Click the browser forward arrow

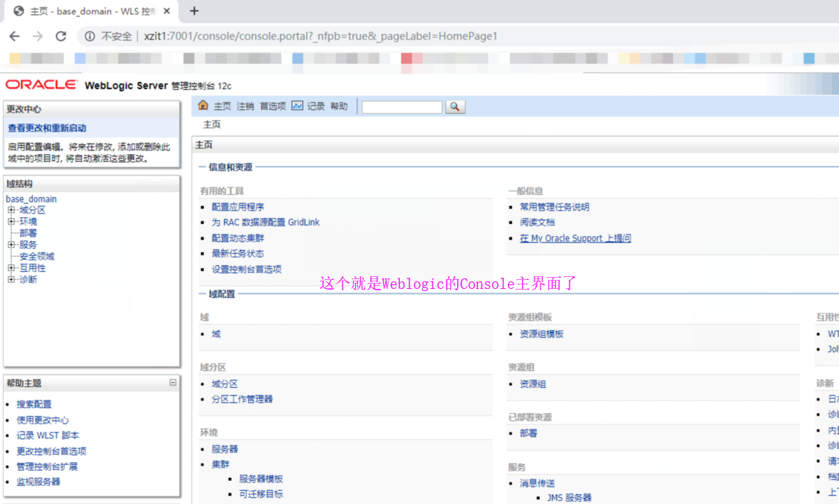tap(37, 35)
